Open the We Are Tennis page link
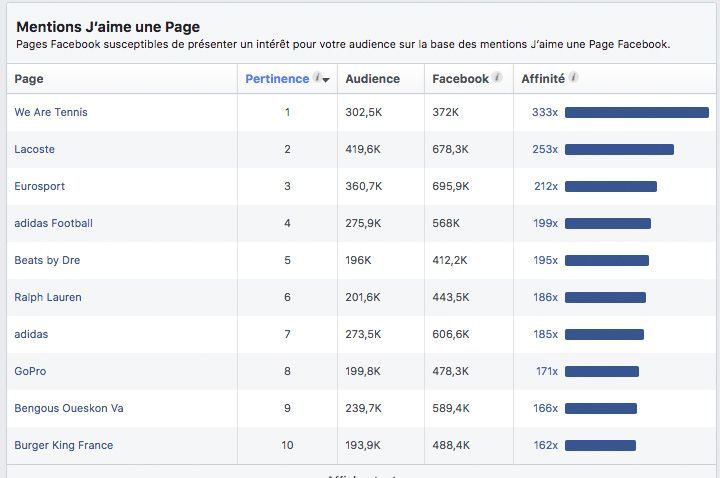Image resolution: width=720 pixels, height=478 pixels. tap(51, 112)
